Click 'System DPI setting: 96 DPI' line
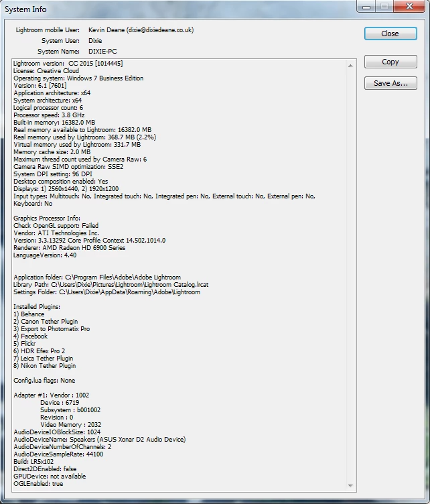Image resolution: width=430 pixels, height=504 pixels. tap(53, 174)
